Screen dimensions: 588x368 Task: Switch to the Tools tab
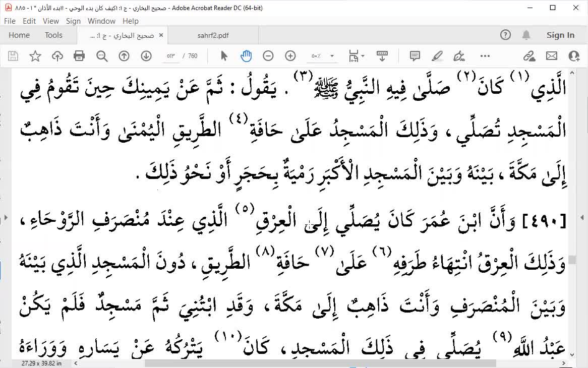53,35
